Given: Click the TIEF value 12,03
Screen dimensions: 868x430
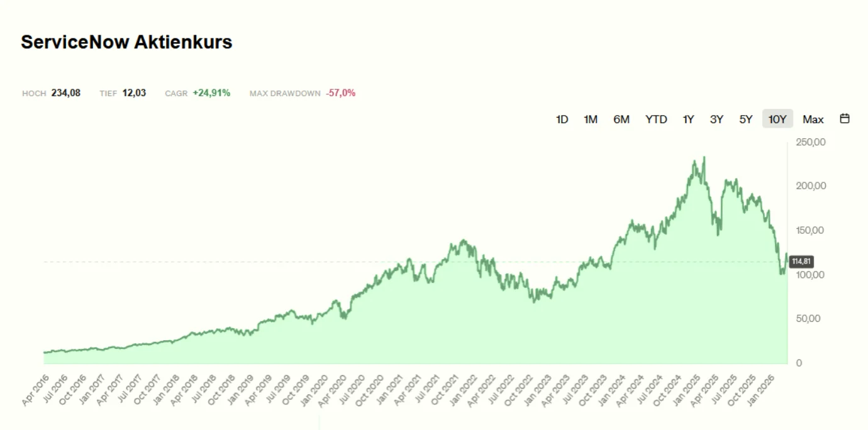Looking at the screenshot, I should (x=134, y=92).
